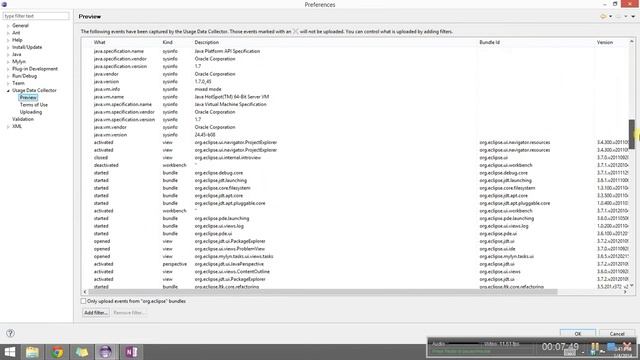640x360 pixels.
Task: Toggle only upload org.eclipse bundles checkbox
Action: tap(83, 301)
